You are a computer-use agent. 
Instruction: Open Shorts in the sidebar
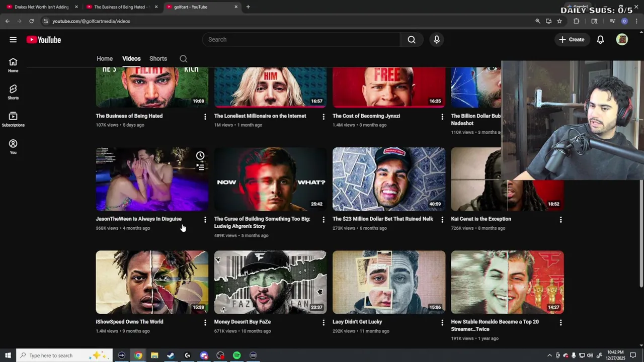(x=13, y=92)
